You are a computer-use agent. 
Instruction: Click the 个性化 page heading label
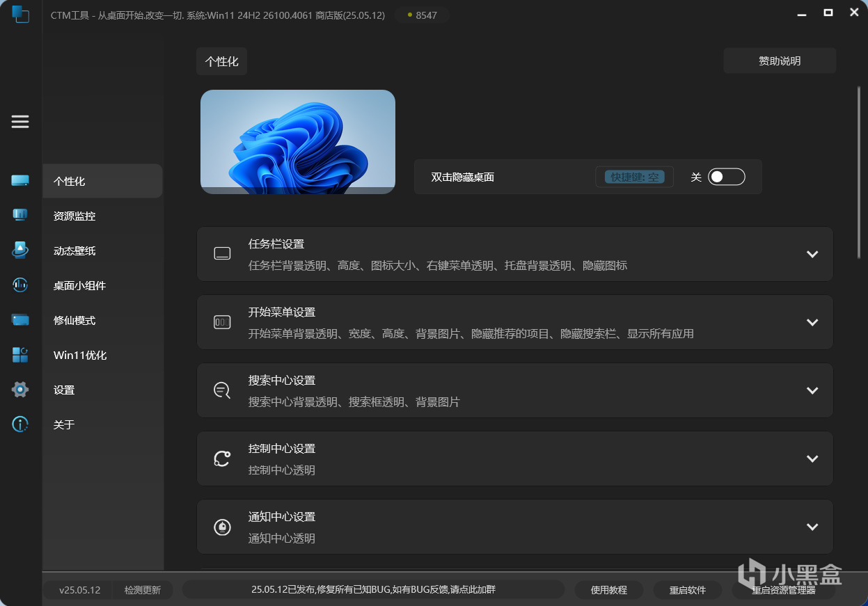click(x=221, y=61)
